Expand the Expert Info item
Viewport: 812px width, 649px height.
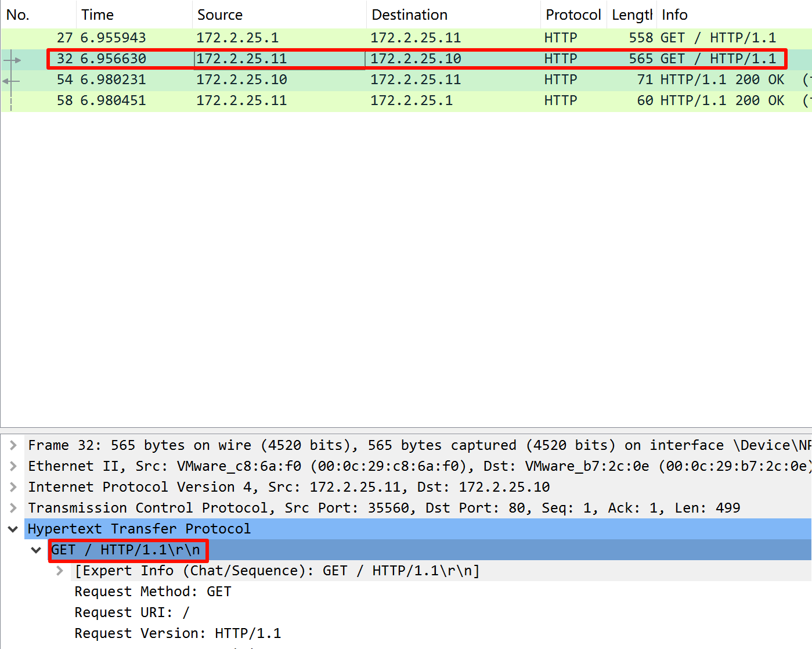59,571
